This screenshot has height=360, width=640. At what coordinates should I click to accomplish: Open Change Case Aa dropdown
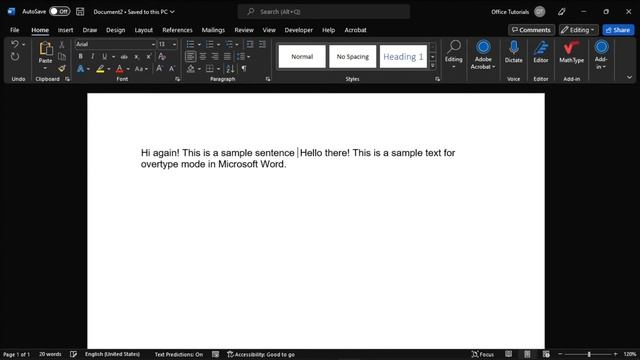coord(141,69)
